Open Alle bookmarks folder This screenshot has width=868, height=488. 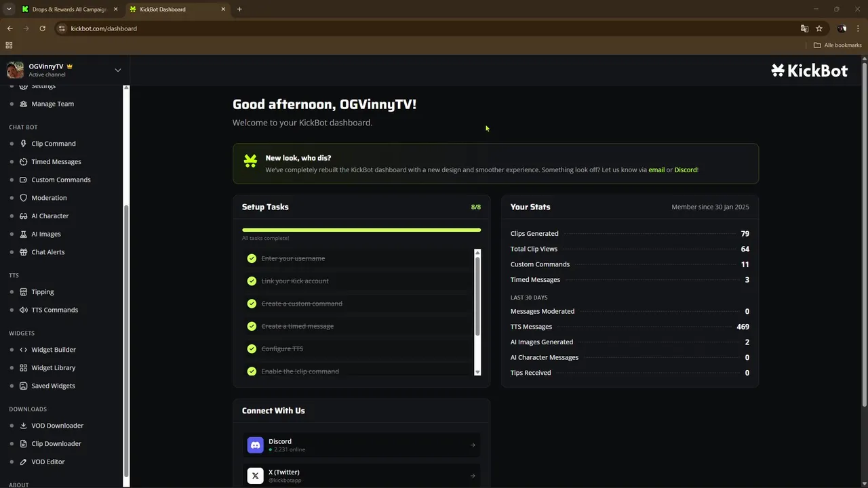click(x=837, y=45)
